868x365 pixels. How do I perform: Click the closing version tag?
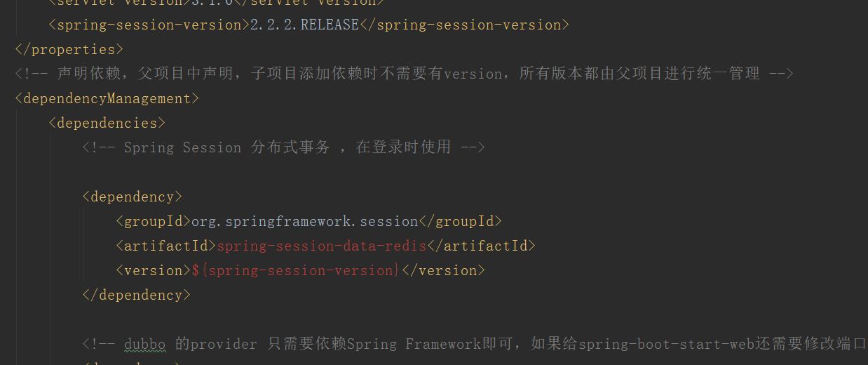pyautogui.click(x=444, y=271)
